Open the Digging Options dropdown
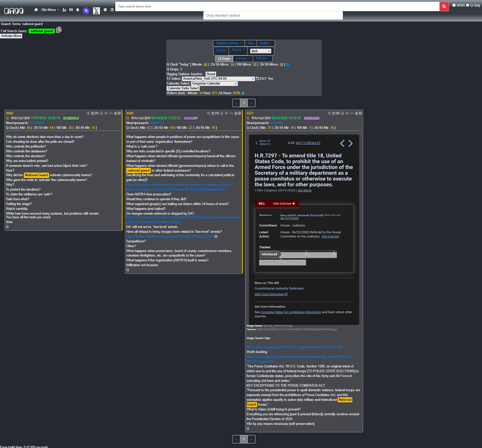 229,43
